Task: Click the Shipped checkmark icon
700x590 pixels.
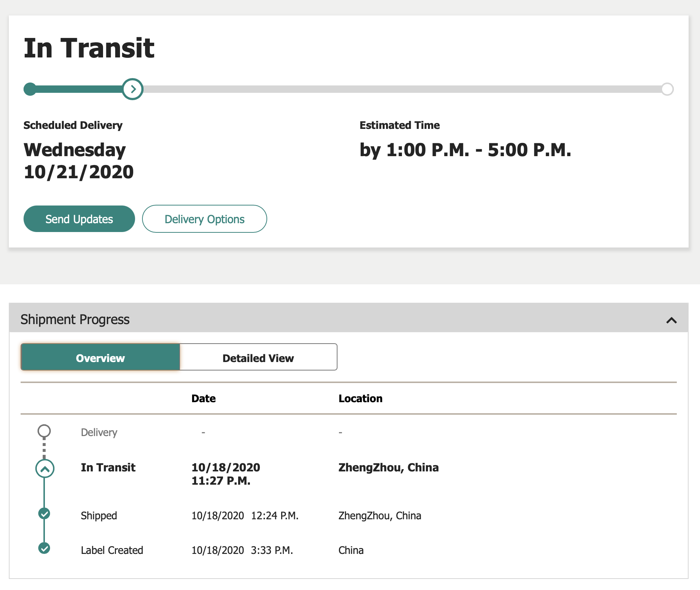Action: [44, 513]
